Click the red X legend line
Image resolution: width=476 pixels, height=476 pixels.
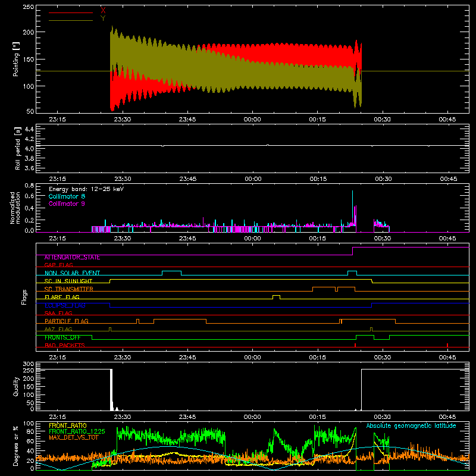pyautogui.click(x=71, y=12)
